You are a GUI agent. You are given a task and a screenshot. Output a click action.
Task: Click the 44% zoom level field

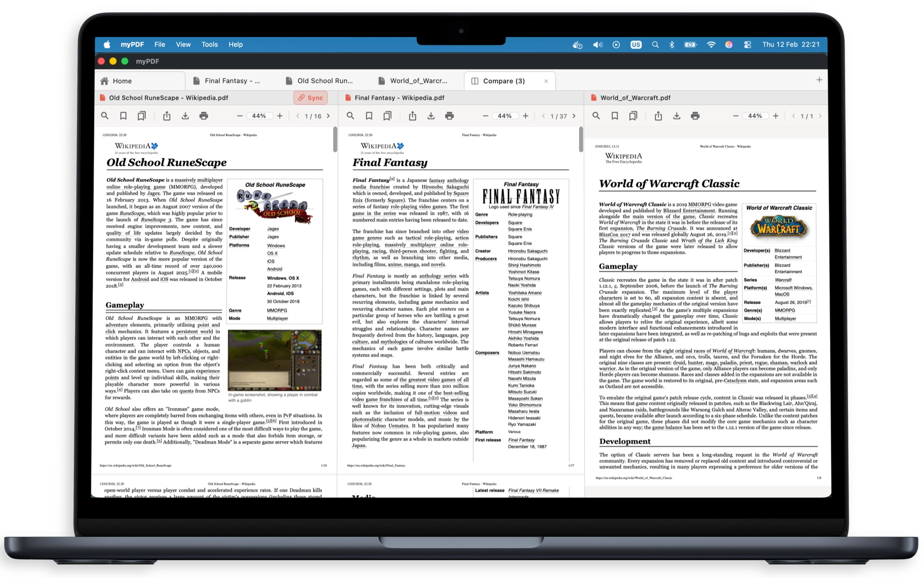[259, 116]
